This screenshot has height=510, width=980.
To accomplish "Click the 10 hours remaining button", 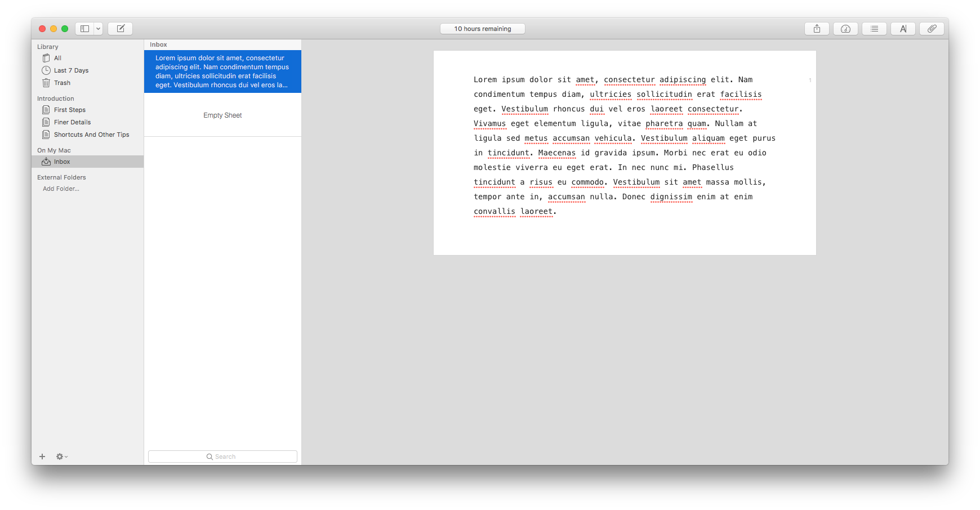I will tap(483, 29).
